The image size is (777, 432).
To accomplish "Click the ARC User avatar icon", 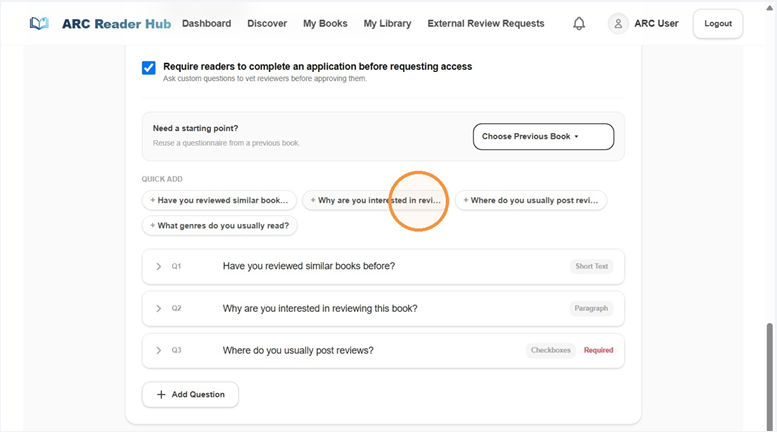I will (618, 23).
